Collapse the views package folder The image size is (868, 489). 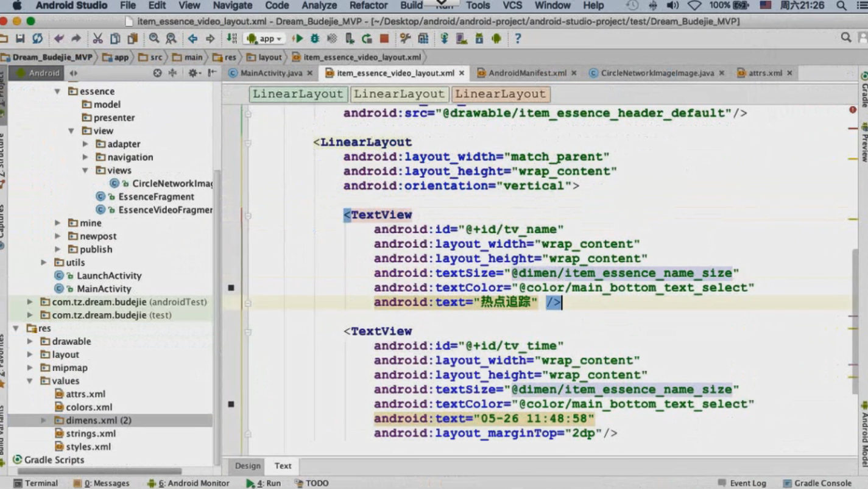(x=85, y=171)
